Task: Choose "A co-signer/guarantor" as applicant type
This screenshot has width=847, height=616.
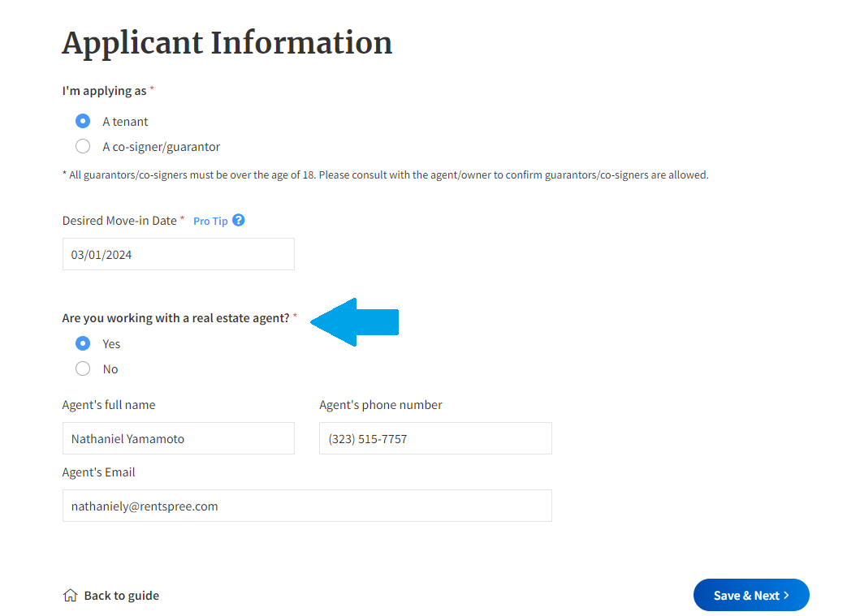Action: point(83,146)
